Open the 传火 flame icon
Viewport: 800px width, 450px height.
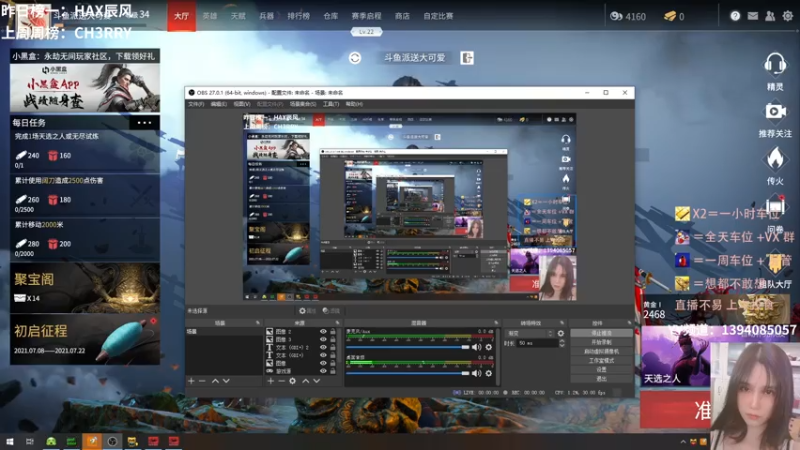click(x=775, y=159)
